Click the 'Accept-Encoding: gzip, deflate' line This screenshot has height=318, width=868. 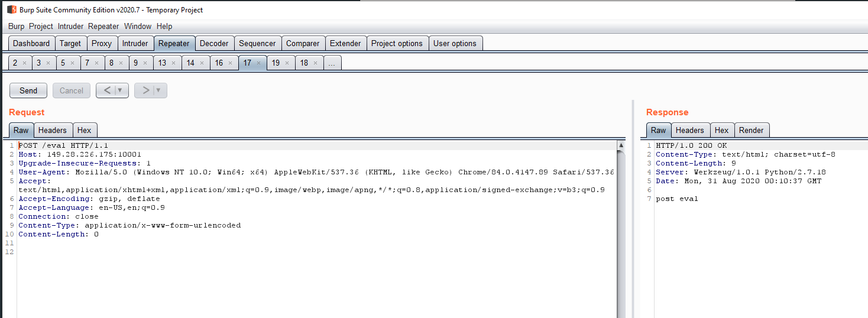tap(89, 199)
